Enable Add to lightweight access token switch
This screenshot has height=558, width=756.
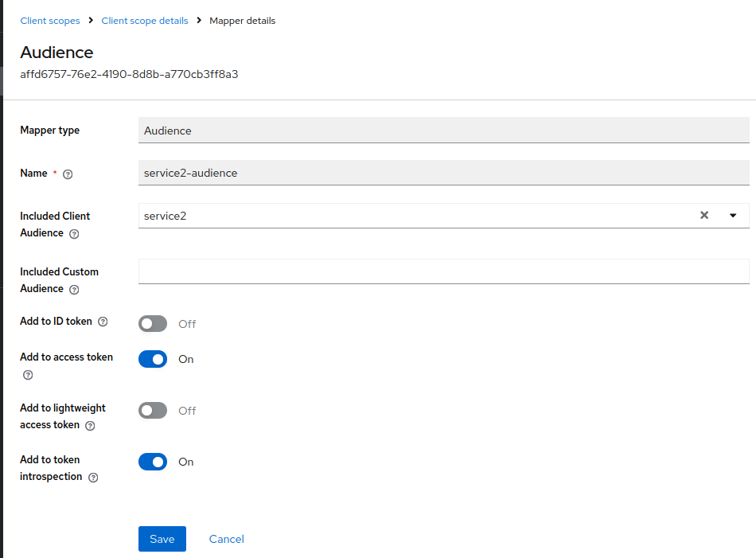coord(153,411)
